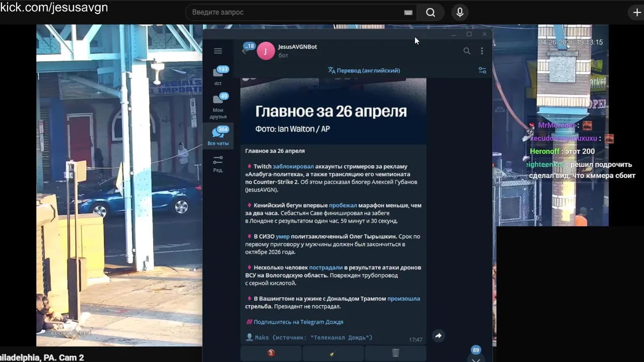Open the Telegram hamburger menu
644x362 pixels.
coord(218,51)
